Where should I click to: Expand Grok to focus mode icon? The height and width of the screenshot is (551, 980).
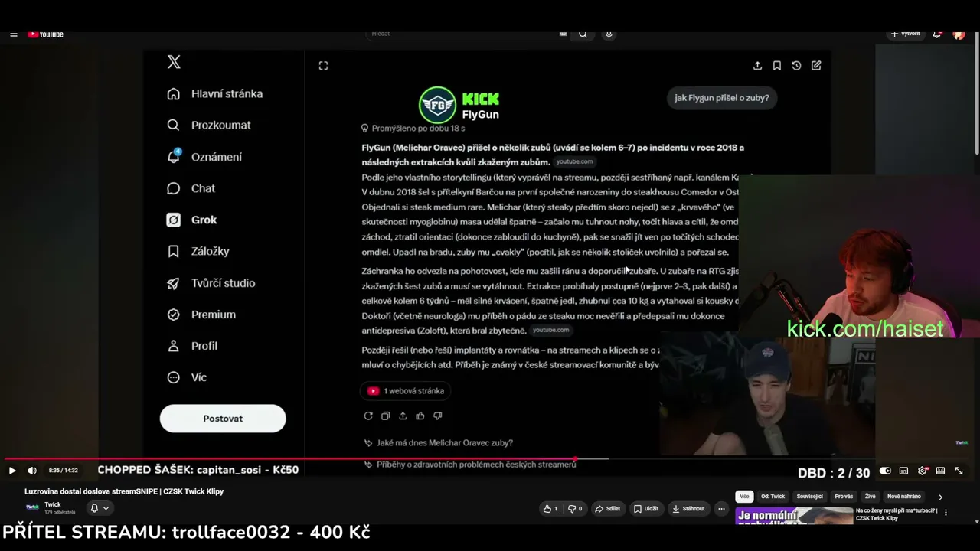click(323, 66)
